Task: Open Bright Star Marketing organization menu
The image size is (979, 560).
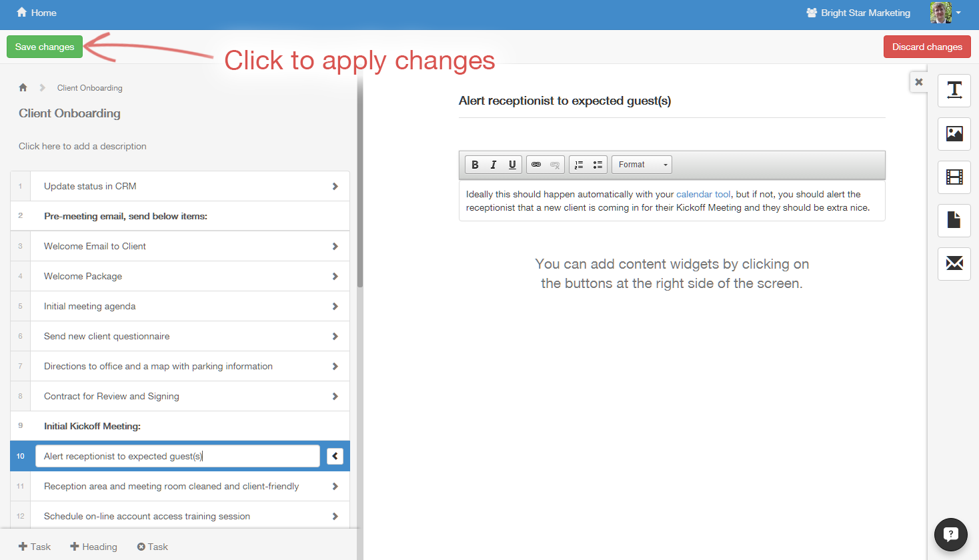Action: (x=858, y=13)
